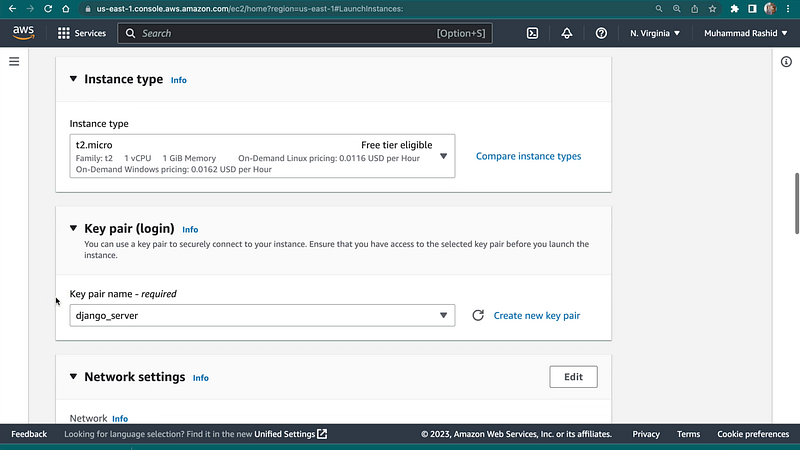Collapse the Network settings section
The width and height of the screenshot is (800, 450).
[x=73, y=377]
